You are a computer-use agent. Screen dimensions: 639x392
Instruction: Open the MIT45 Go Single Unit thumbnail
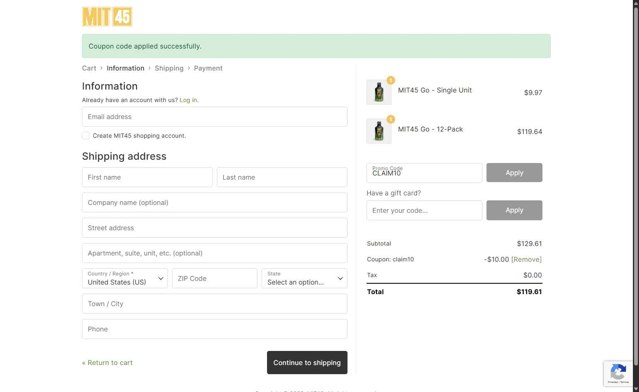(379, 92)
